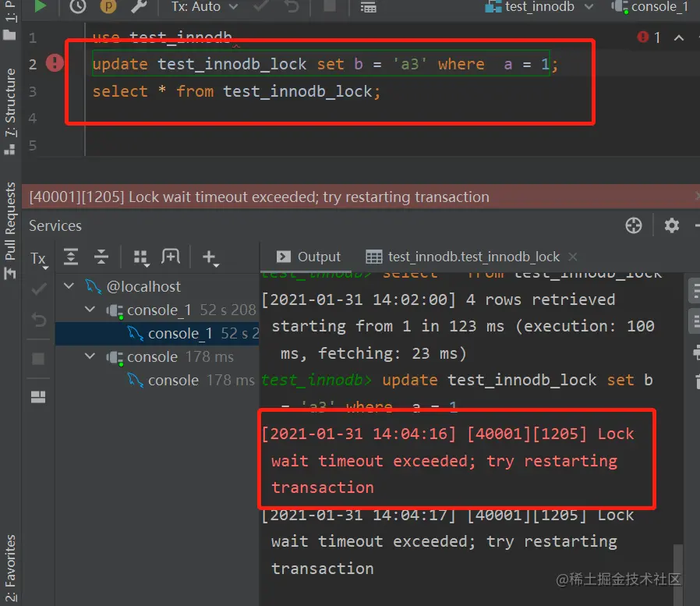Expand all nodes in Services tree

(71, 257)
